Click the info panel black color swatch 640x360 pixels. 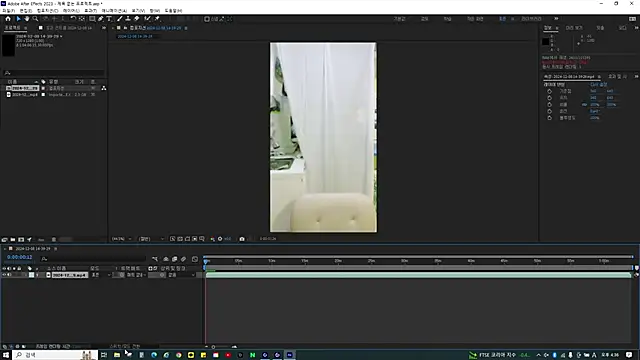tap(545, 42)
